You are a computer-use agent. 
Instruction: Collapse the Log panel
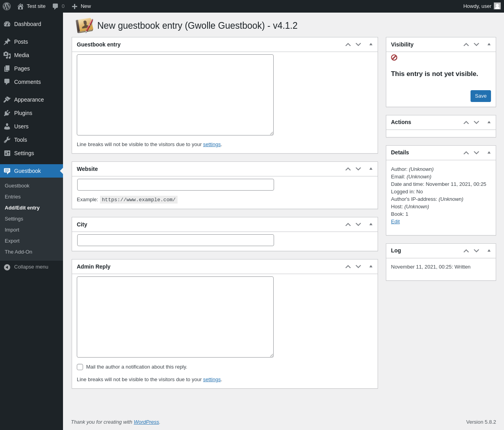click(489, 250)
